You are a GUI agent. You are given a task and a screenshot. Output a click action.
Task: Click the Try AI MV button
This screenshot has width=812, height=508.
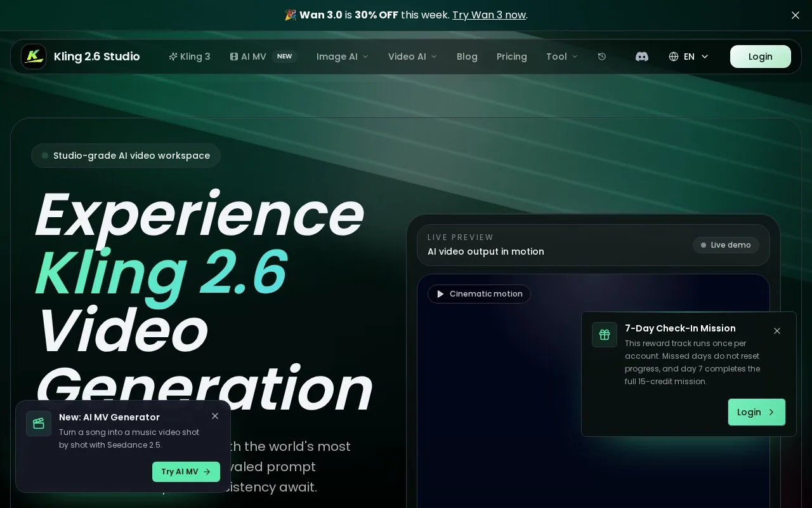tap(186, 472)
